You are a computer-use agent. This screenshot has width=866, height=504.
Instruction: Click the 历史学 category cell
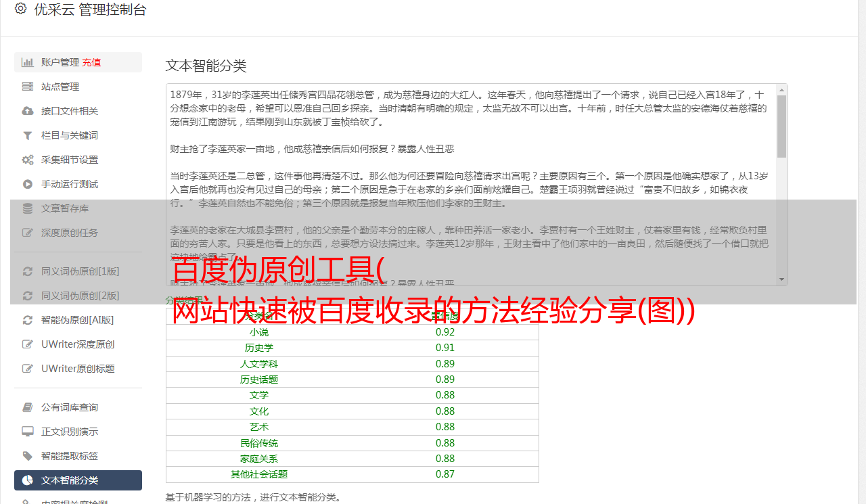coord(259,348)
